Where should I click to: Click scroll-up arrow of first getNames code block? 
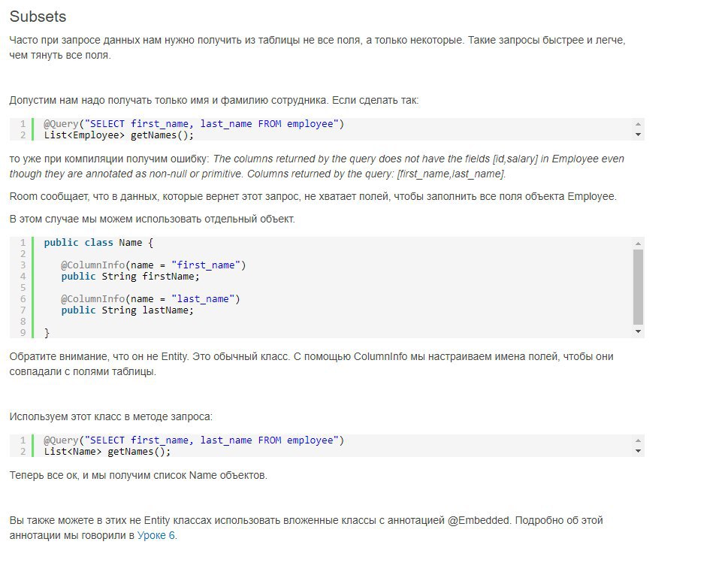pyautogui.click(x=638, y=124)
